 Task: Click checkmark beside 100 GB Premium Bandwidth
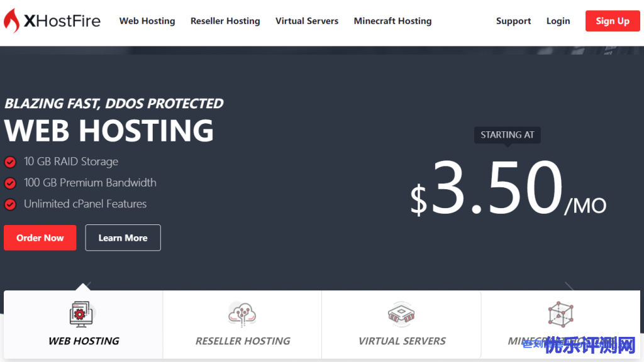(x=10, y=183)
